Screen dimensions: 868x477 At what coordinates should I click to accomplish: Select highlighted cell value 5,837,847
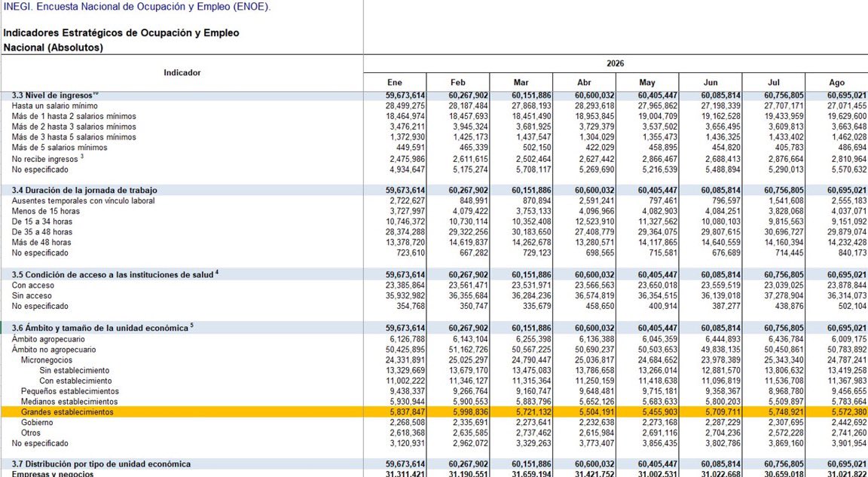point(408,412)
